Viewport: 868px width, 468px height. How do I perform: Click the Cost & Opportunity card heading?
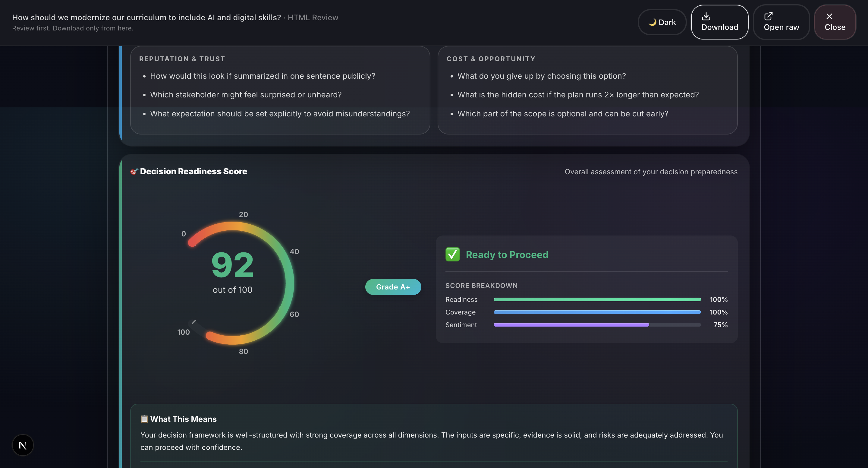[491, 59]
